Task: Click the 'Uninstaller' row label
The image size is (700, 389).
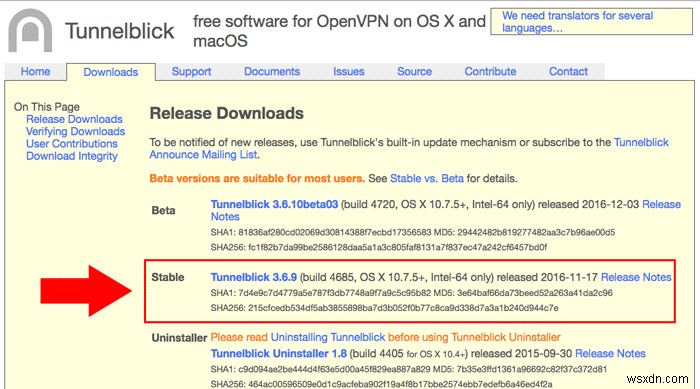Action: pyautogui.click(x=179, y=338)
